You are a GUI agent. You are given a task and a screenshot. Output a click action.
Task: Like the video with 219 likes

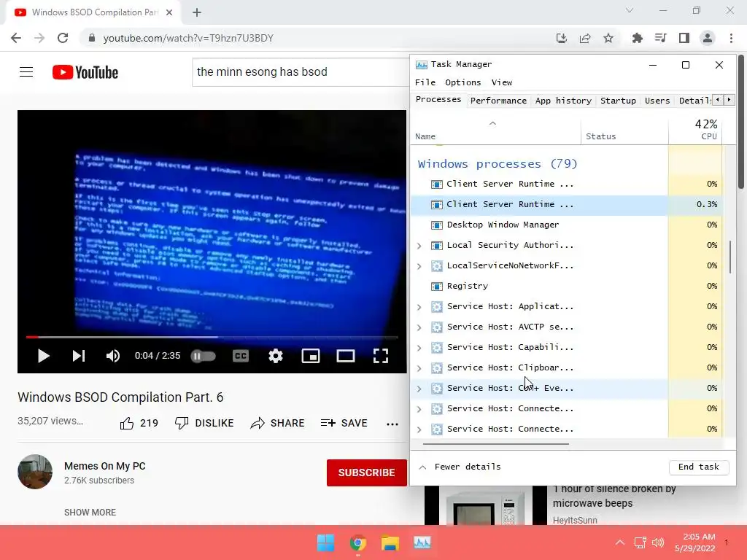click(139, 423)
